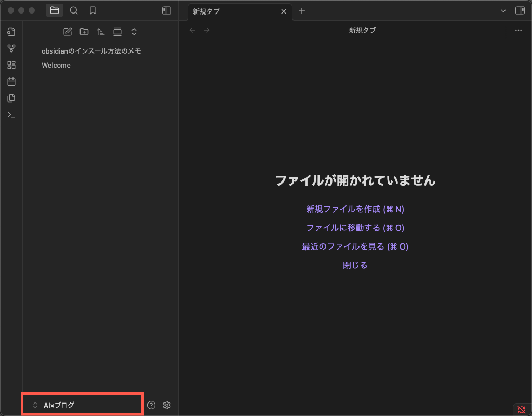532x416 pixels.
Task: Open graph view icon in ribbon
Action: tap(11, 48)
